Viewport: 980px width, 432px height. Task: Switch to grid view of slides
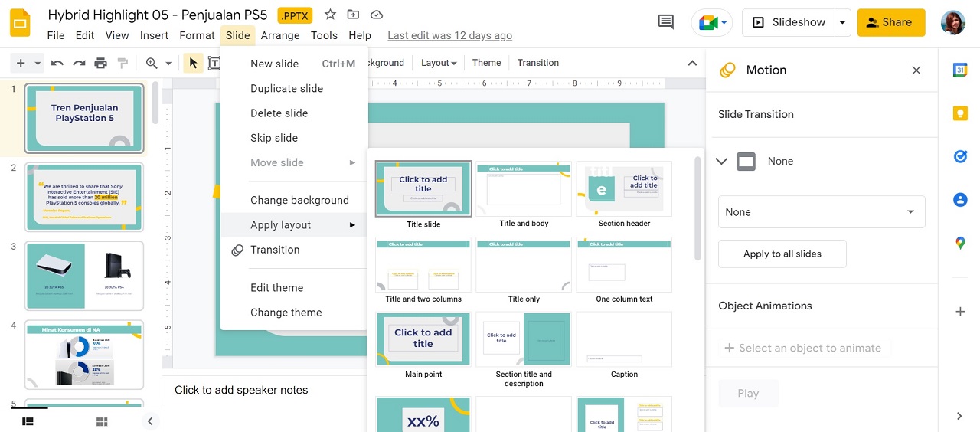point(102,421)
